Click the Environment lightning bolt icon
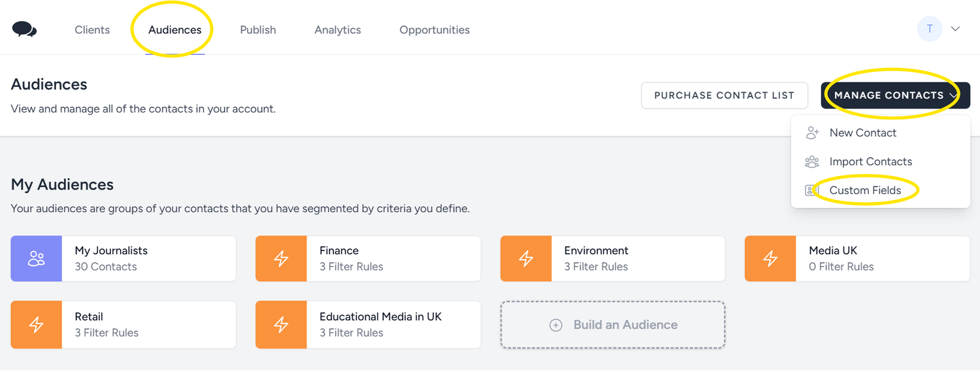 click(x=526, y=259)
